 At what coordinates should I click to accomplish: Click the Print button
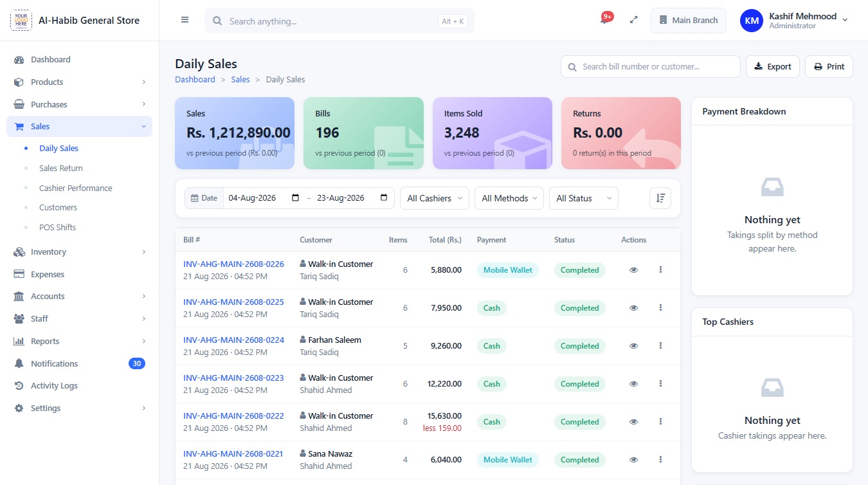pyautogui.click(x=829, y=67)
